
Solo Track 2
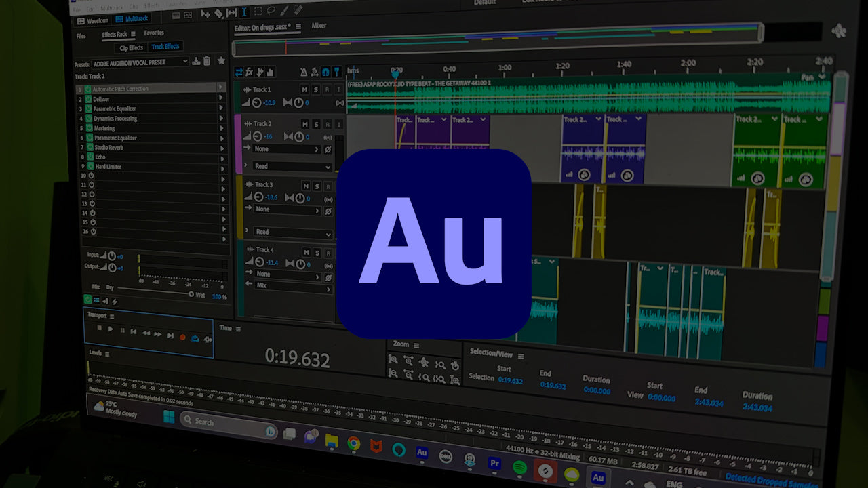[316, 123]
